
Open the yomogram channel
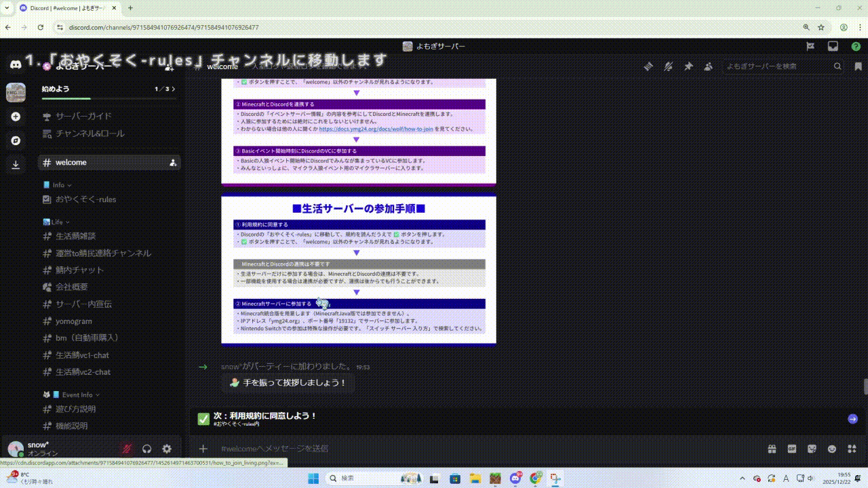(x=110, y=321)
